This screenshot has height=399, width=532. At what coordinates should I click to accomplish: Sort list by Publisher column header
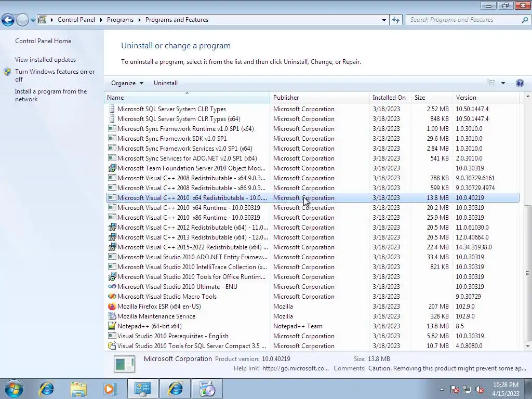tap(320, 97)
